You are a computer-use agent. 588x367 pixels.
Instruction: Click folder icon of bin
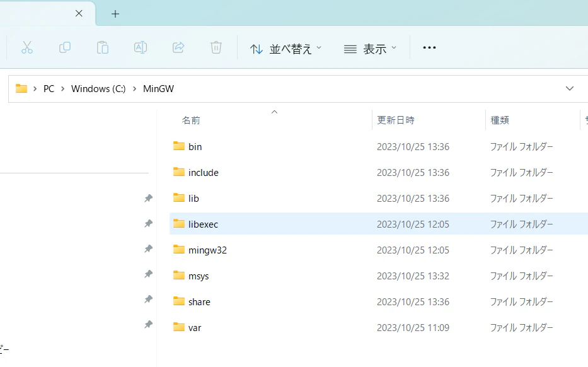tap(179, 146)
